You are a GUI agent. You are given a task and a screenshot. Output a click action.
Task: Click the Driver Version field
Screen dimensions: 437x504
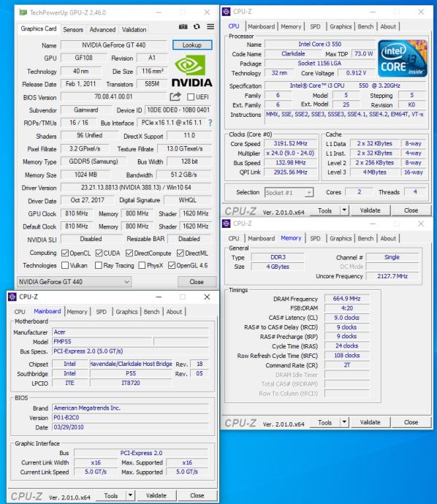click(x=136, y=188)
